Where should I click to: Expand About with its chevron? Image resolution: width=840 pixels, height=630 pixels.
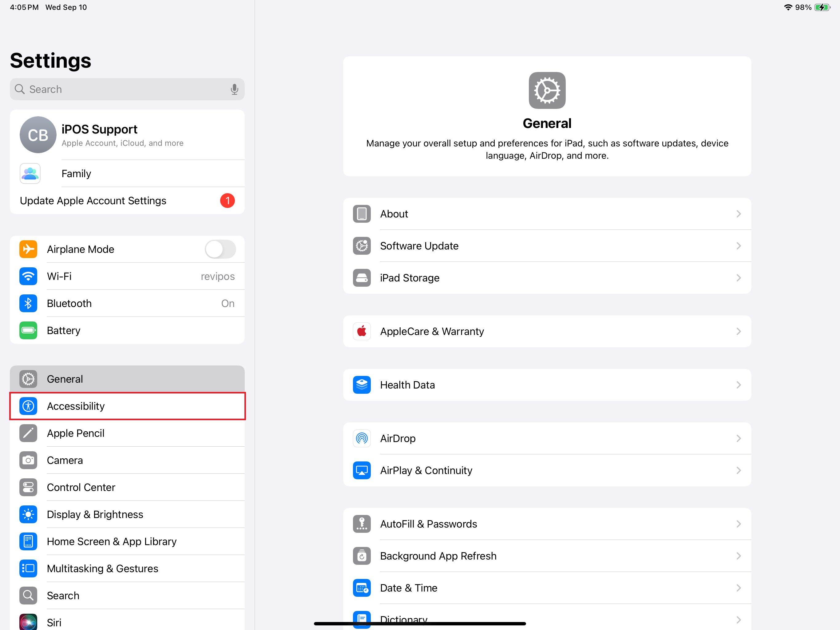(x=739, y=214)
